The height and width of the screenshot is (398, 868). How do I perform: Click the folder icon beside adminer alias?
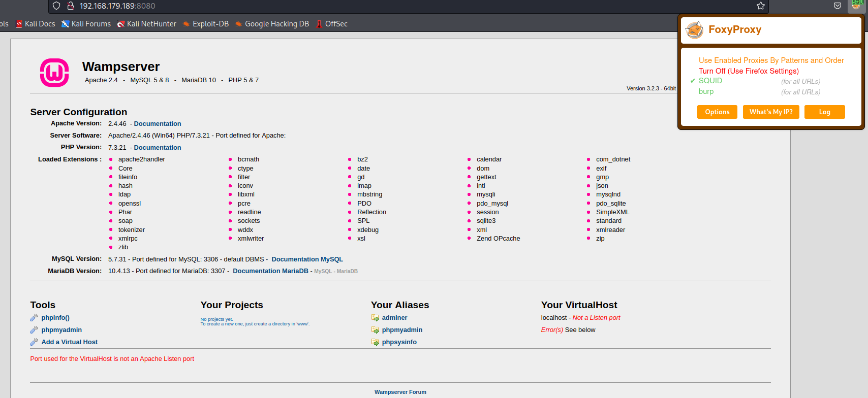click(375, 318)
